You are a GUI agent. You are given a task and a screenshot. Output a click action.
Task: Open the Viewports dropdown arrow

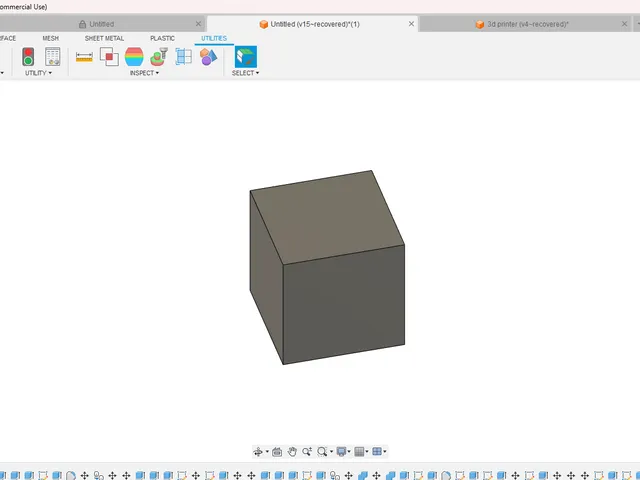(x=385, y=451)
